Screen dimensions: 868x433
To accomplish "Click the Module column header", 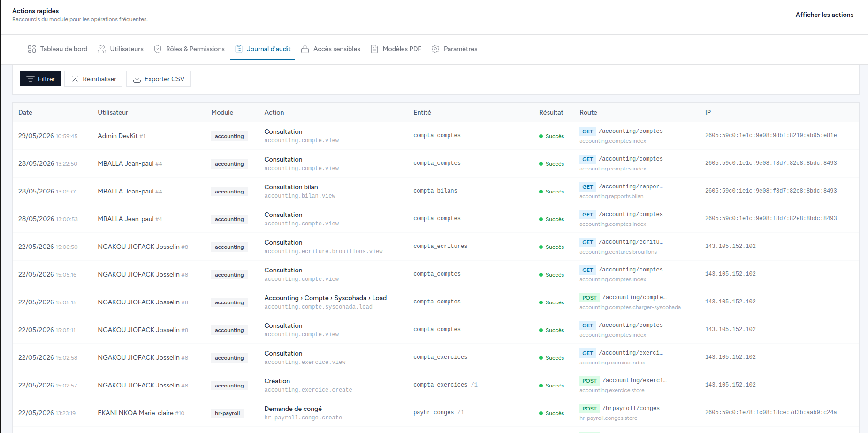I will [222, 112].
